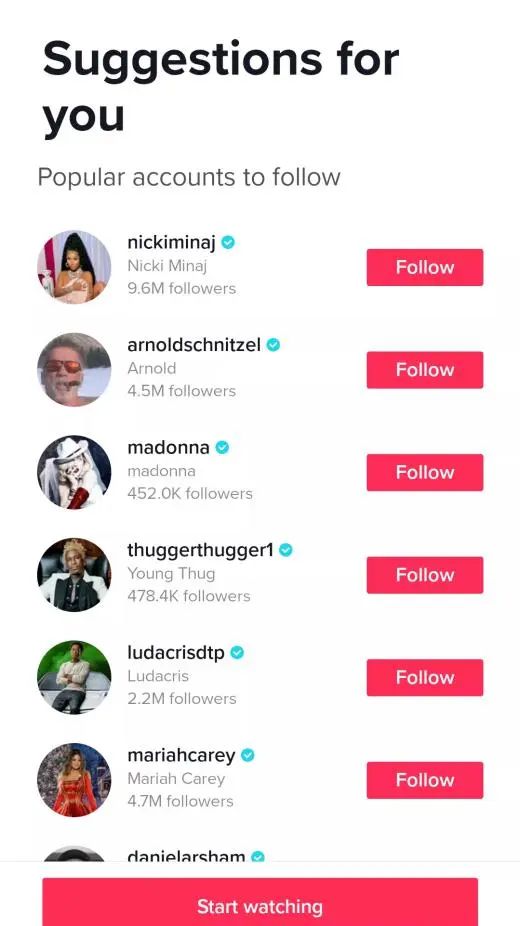This screenshot has height=926, width=520.
Task: Open the arnoldschnitzel profile avatar
Action: pos(74,370)
